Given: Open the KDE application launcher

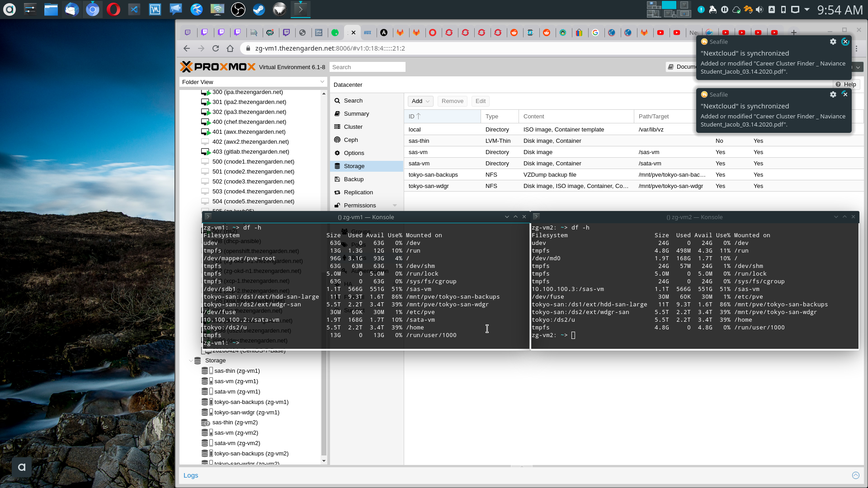Looking at the screenshot, I should click(x=9, y=9).
